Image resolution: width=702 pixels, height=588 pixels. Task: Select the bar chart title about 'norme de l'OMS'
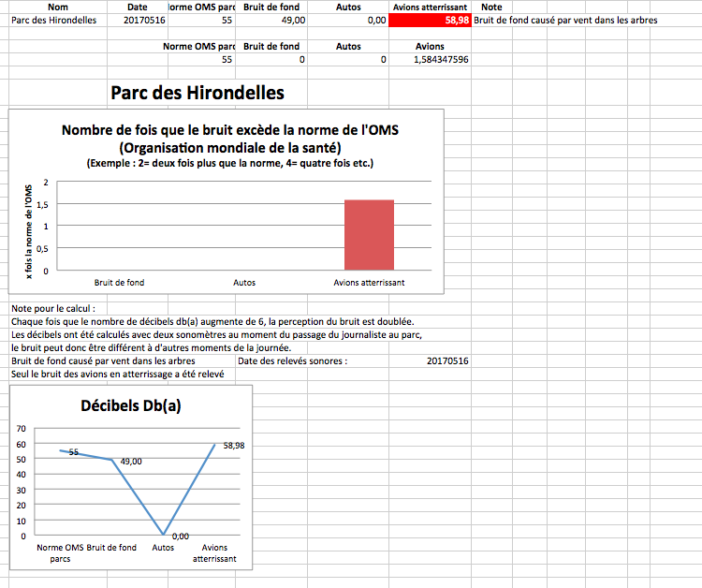pos(229,139)
